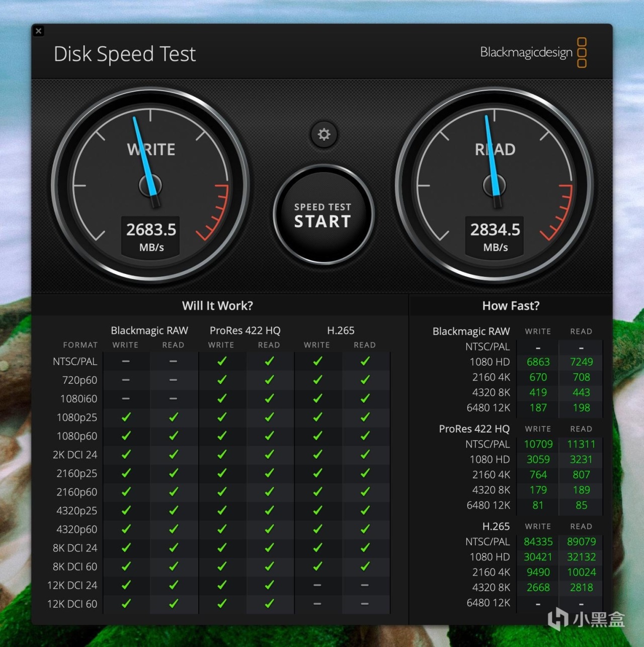Click the "2K DCI 24" format row label
Screen dimensions: 644x647
tap(75, 455)
